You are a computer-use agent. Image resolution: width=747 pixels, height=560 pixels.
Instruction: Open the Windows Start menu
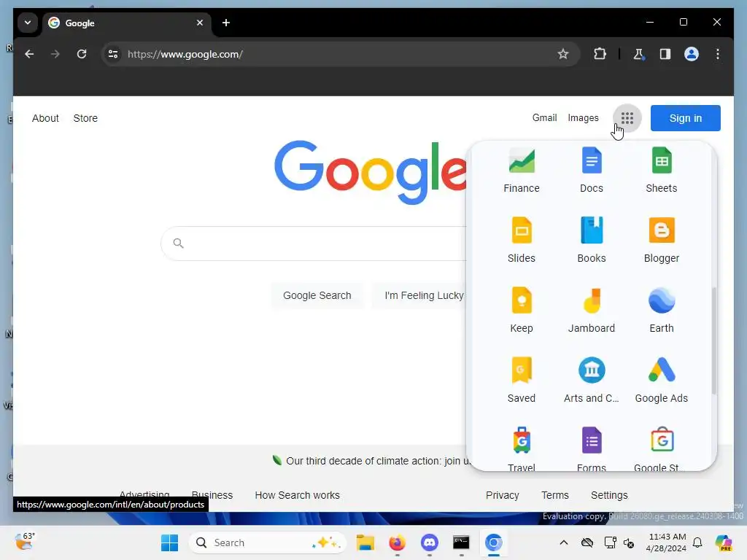(169, 542)
